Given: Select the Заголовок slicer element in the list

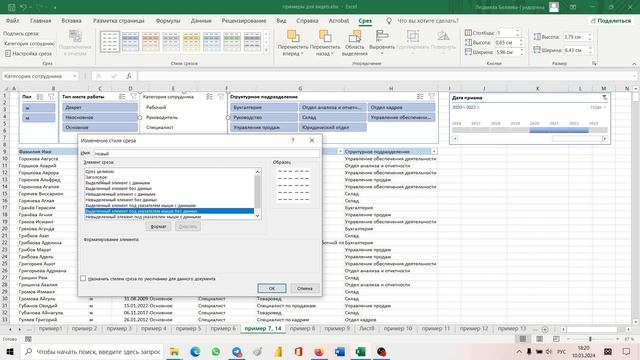Looking at the screenshot, I should [96, 177].
